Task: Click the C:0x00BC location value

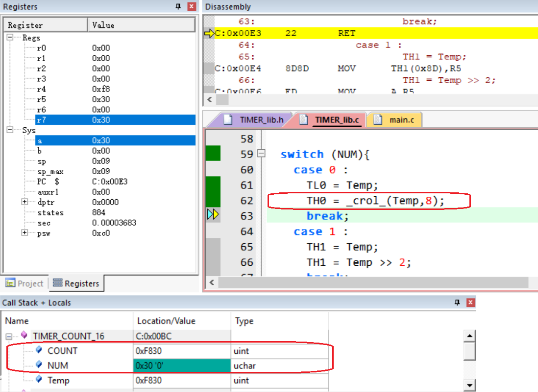Action: coord(182,336)
